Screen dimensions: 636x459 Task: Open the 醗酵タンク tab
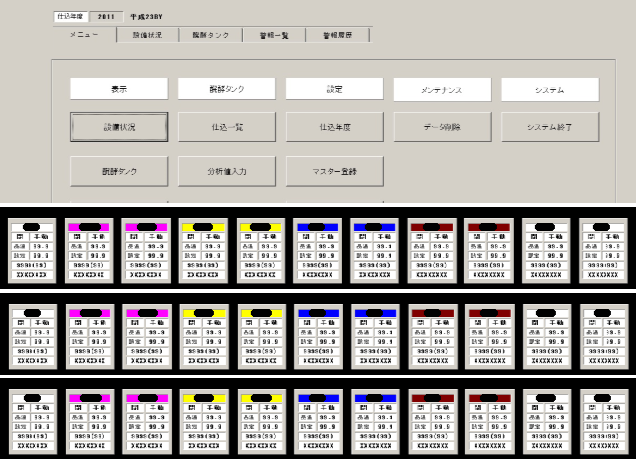[211, 35]
